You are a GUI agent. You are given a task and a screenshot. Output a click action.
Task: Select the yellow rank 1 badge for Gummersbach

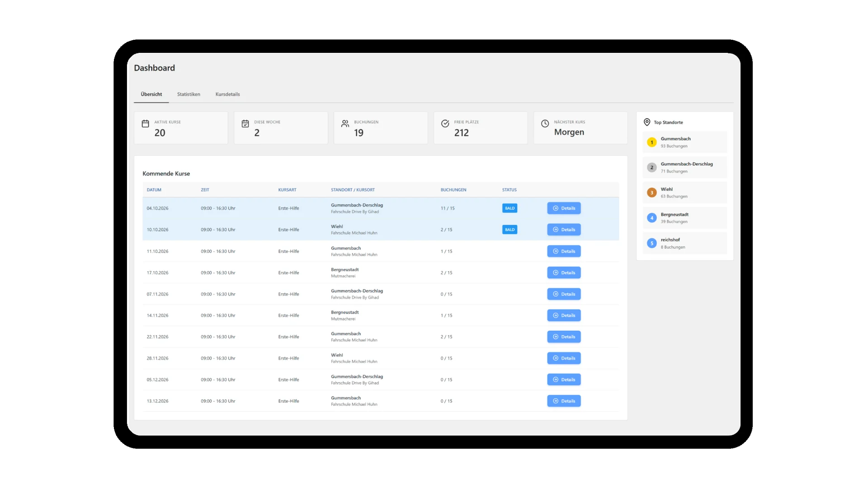651,142
